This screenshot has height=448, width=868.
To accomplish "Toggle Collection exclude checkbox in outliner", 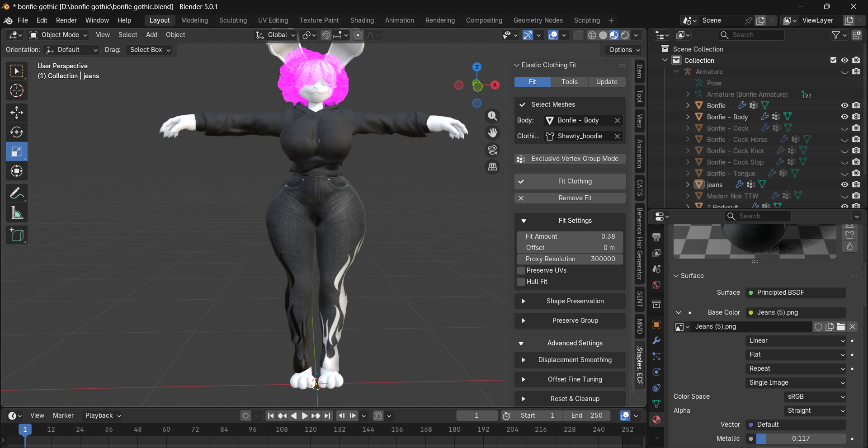I will pyautogui.click(x=833, y=60).
